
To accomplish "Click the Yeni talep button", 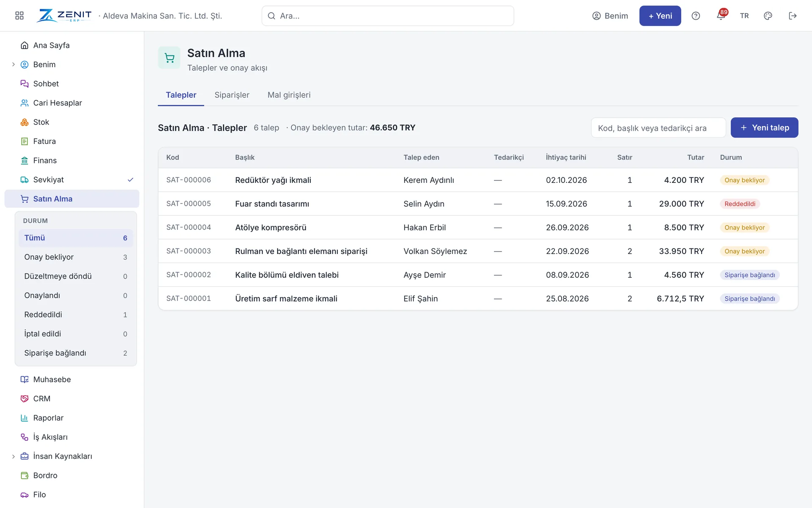I will click(x=764, y=127).
